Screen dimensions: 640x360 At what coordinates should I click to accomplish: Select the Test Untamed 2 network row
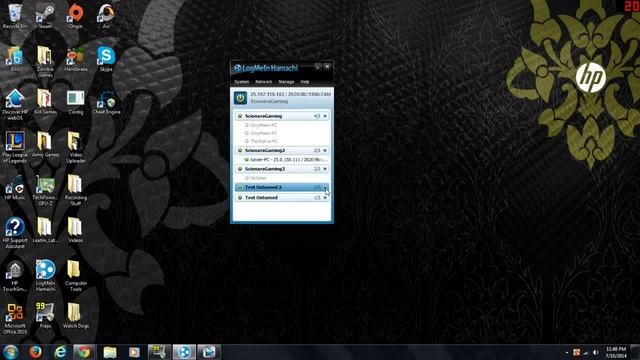[282, 187]
